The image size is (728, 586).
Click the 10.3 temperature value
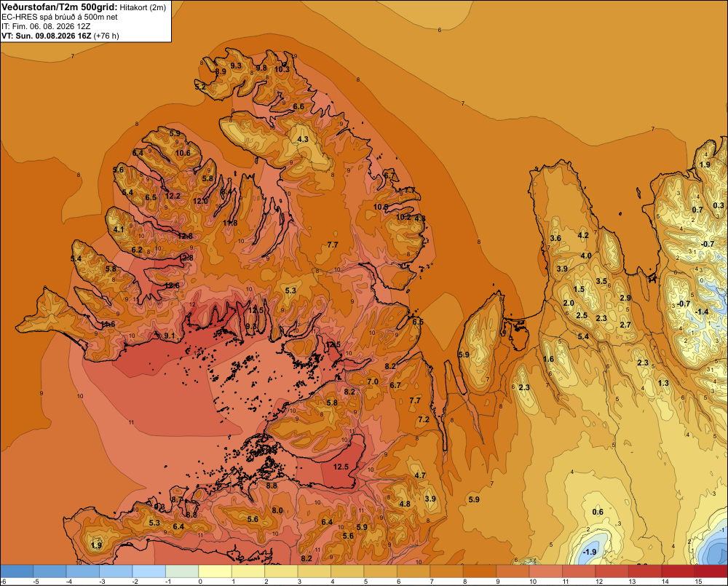click(282, 69)
